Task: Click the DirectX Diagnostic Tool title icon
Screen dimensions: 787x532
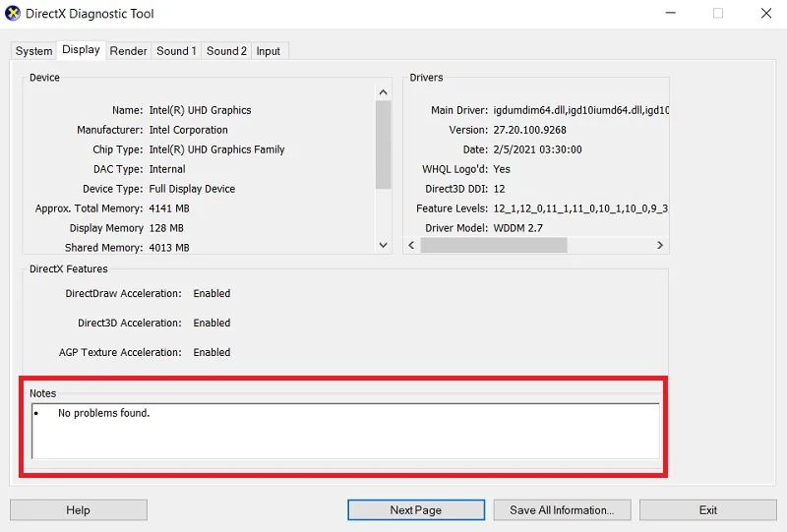Action: coord(13,14)
